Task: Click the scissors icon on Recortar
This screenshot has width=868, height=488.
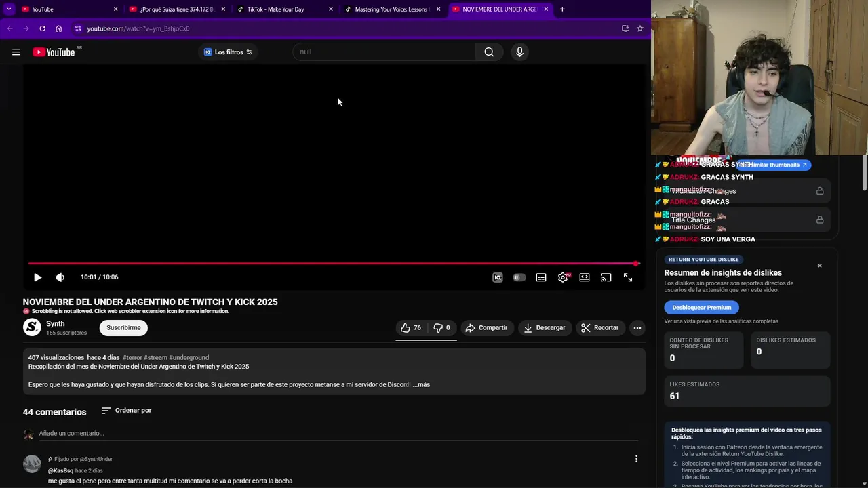Action: pos(586,328)
